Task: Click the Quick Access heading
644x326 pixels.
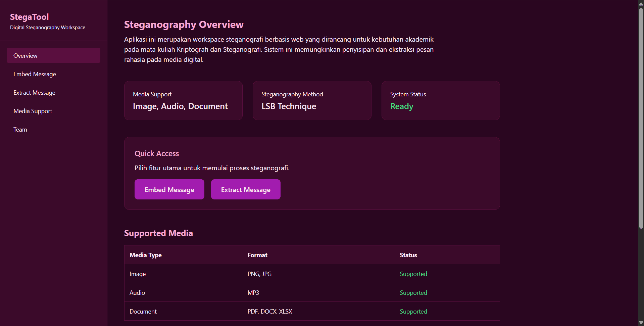Action: coord(157,153)
